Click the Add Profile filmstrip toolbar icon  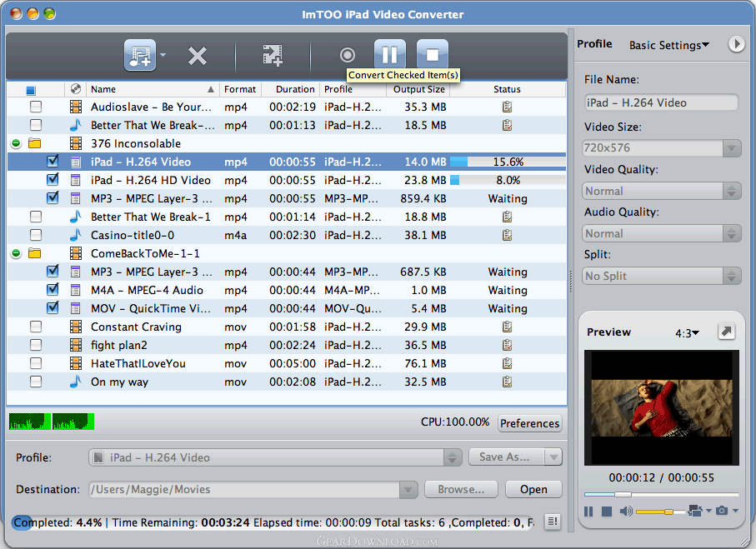click(x=273, y=56)
